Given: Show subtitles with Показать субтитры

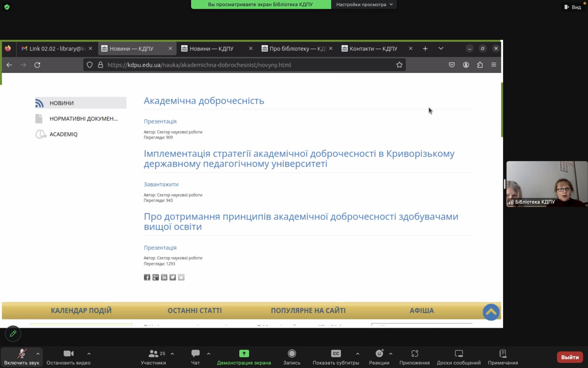Looking at the screenshot, I should 336,357.
